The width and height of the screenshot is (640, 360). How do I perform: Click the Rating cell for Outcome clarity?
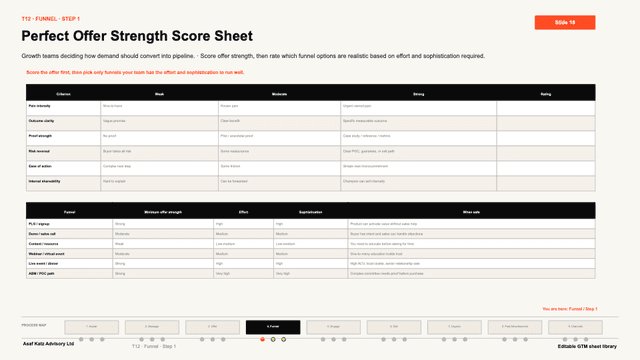[x=546, y=123]
